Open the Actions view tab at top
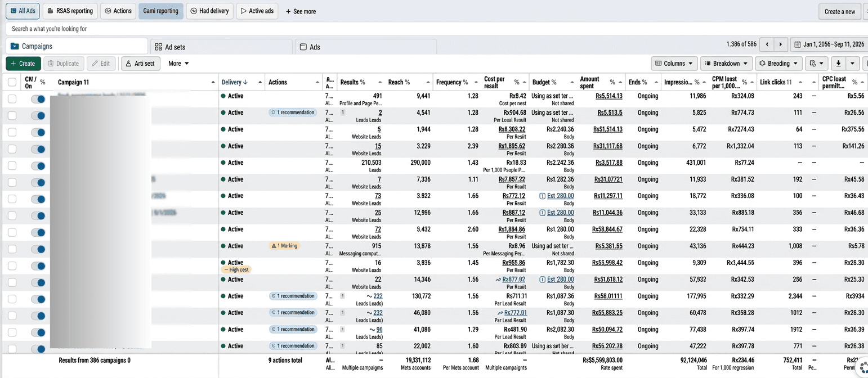This screenshot has height=378, width=868. (x=118, y=11)
